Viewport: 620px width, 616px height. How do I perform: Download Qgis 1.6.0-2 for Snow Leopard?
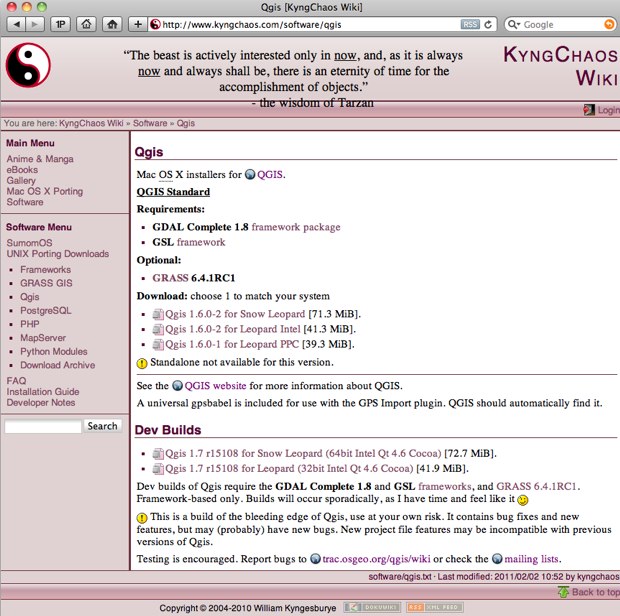(x=235, y=314)
